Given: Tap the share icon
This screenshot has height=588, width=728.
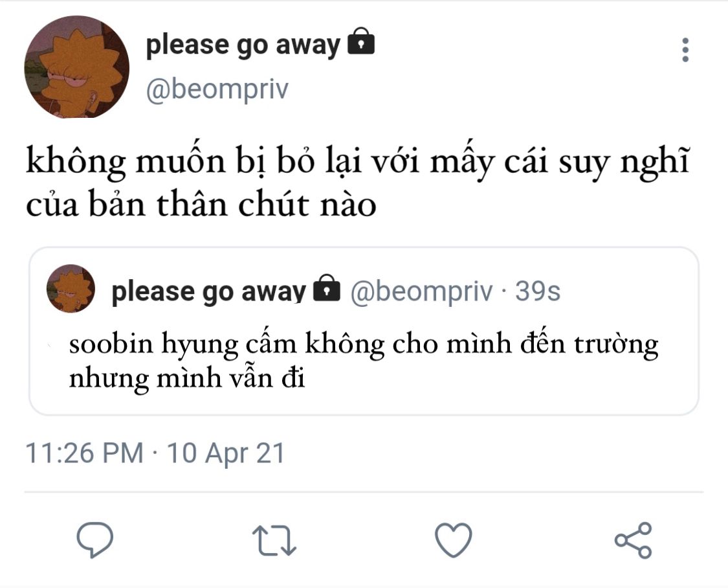Looking at the screenshot, I should [x=634, y=540].
